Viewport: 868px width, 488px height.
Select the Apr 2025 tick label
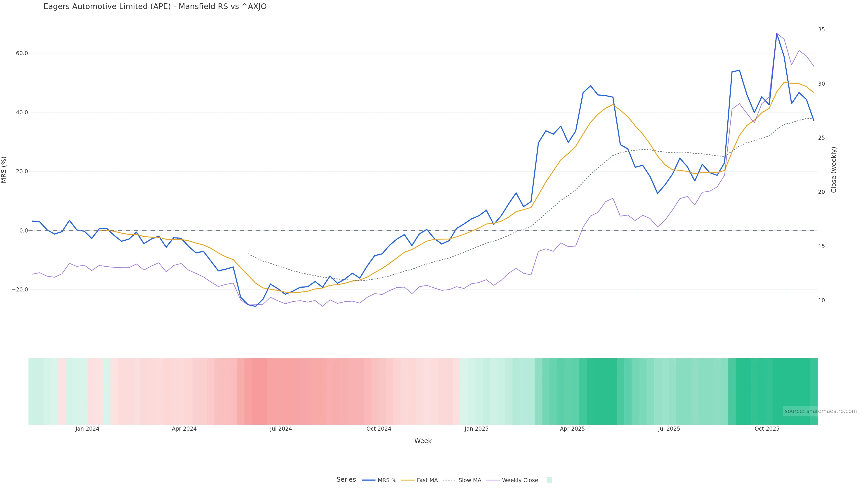[x=572, y=429]
